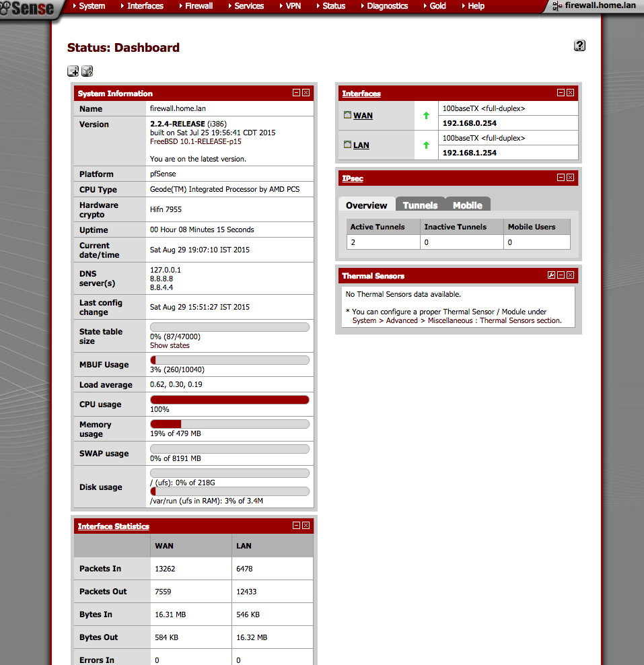Image resolution: width=644 pixels, height=665 pixels.
Task: Switch to the IPsec Overview tab
Action: point(367,205)
